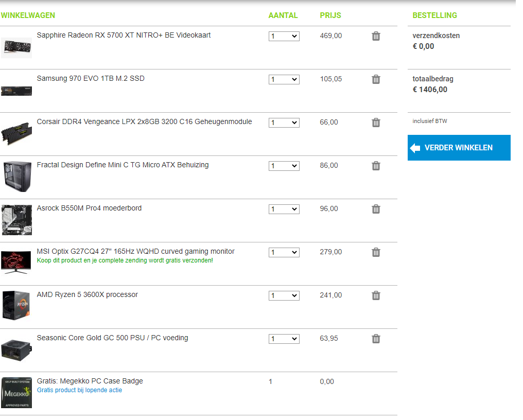View Fractal Design Define Mini C product
Screen dimensions: 523x420
[x=123, y=165]
